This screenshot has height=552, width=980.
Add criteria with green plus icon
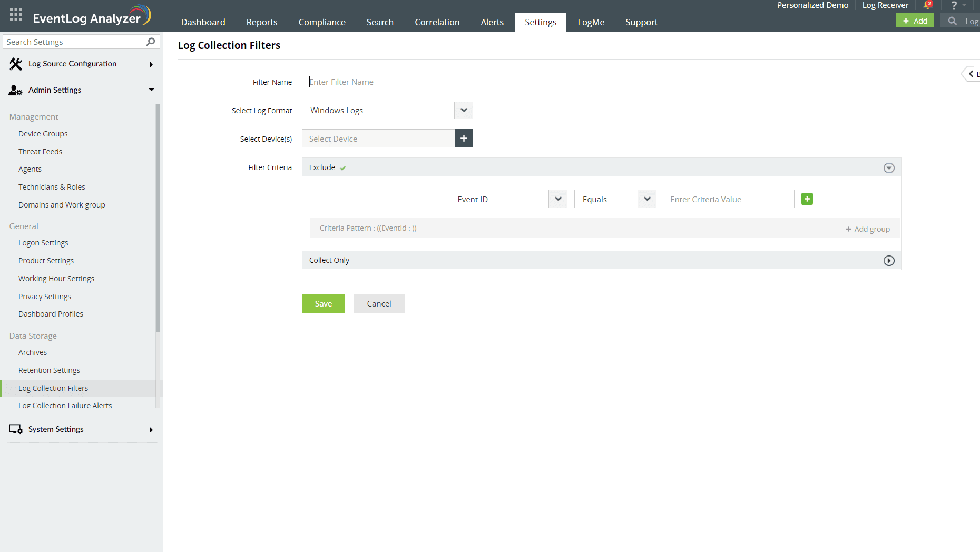click(807, 199)
